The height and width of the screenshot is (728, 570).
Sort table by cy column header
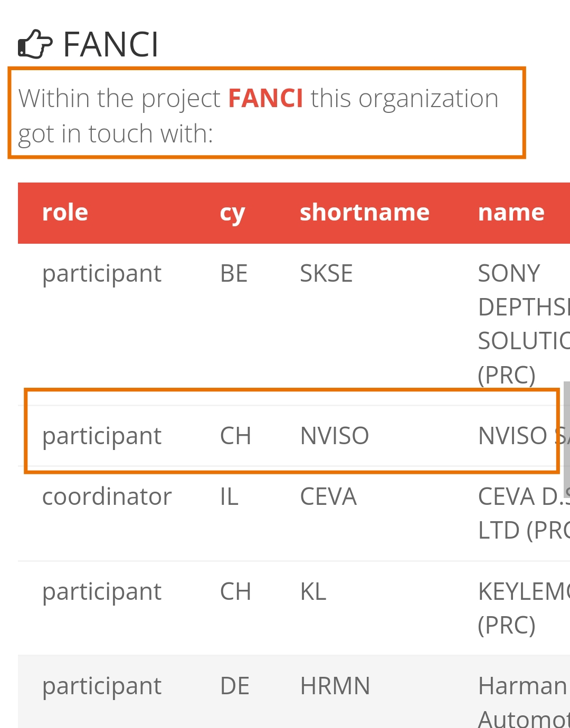point(232,214)
